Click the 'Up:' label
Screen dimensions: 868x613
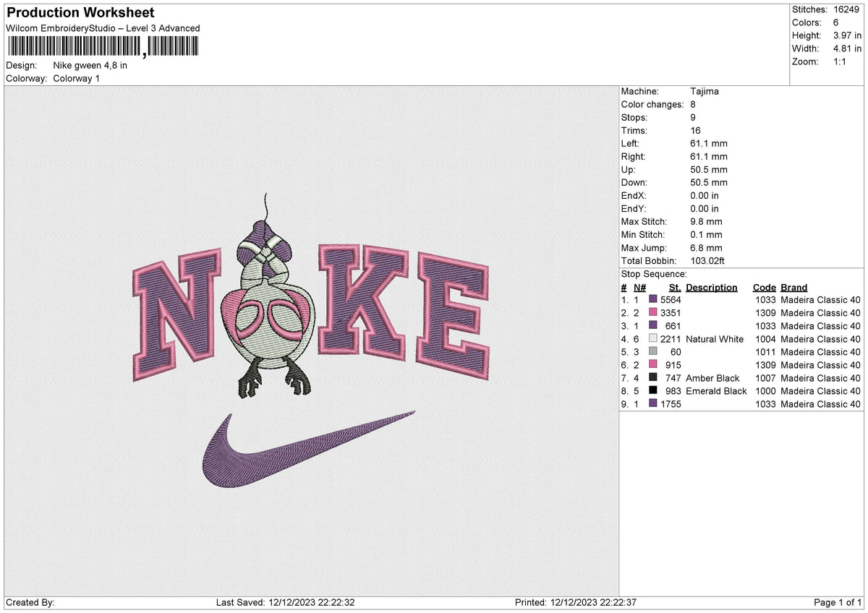629,170
